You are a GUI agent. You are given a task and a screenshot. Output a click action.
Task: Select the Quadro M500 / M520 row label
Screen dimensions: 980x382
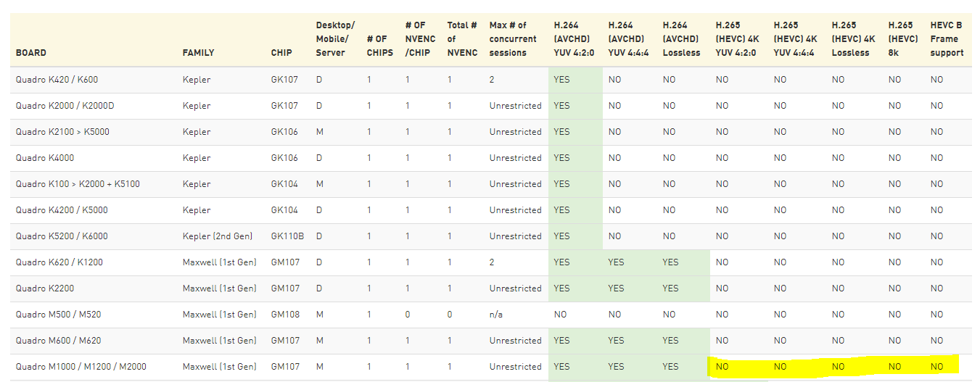coord(59,315)
